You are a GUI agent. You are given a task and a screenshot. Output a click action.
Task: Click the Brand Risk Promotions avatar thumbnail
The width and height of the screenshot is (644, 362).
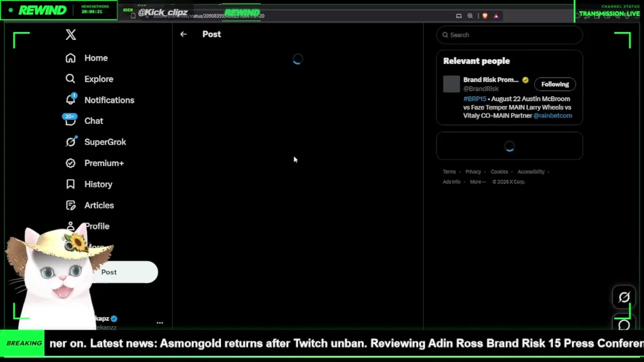(x=451, y=84)
